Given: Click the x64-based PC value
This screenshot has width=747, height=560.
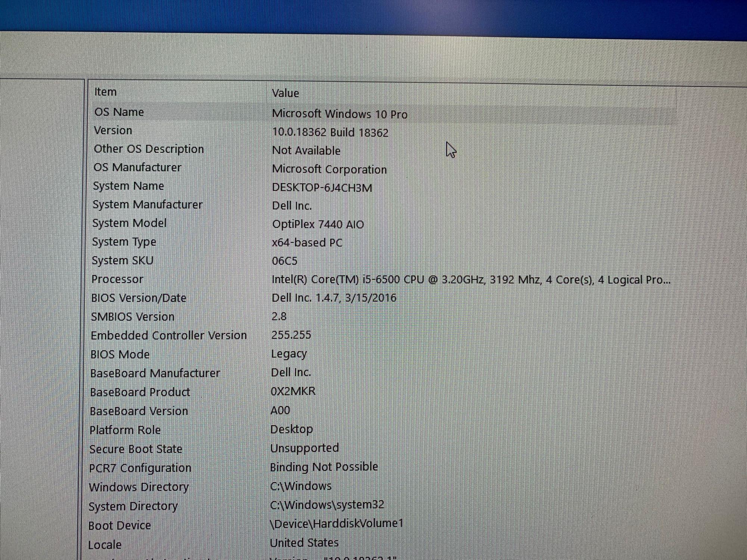Looking at the screenshot, I should (x=307, y=243).
